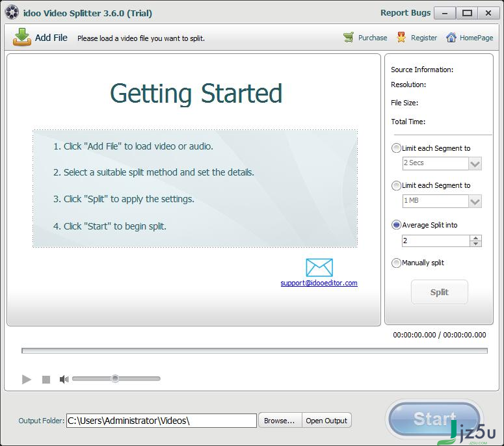Image resolution: width=504 pixels, height=446 pixels.
Task: Open Purchase link text
Action: 373,38
